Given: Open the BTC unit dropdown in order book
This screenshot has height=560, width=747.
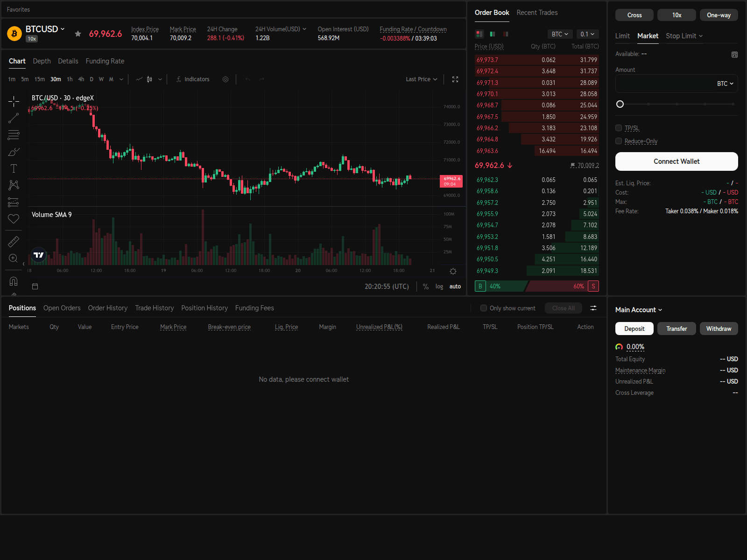Looking at the screenshot, I should [560, 34].
